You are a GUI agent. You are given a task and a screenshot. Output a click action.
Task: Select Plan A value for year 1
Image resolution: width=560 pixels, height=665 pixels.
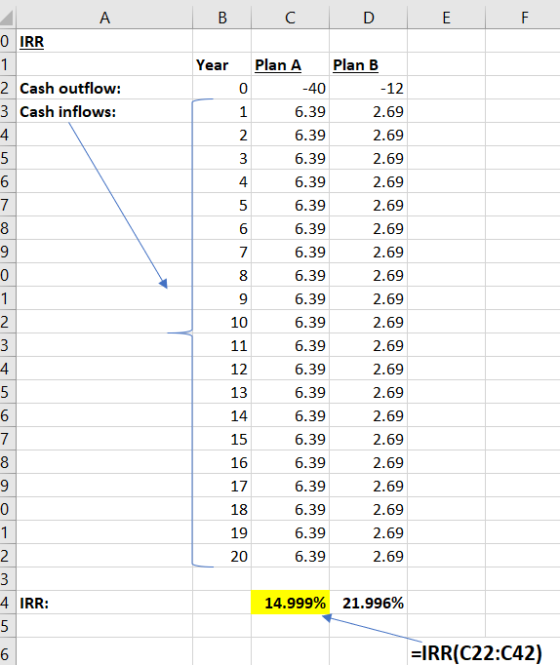coord(290,112)
